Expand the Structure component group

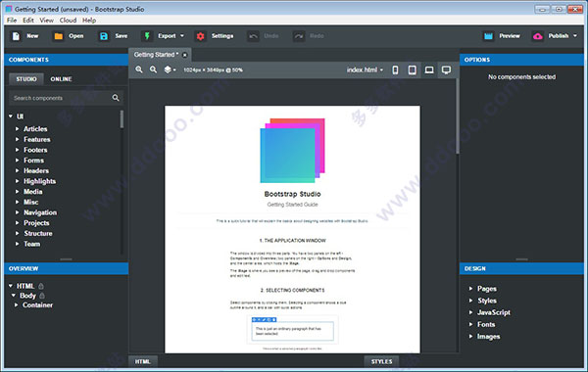pos(17,233)
